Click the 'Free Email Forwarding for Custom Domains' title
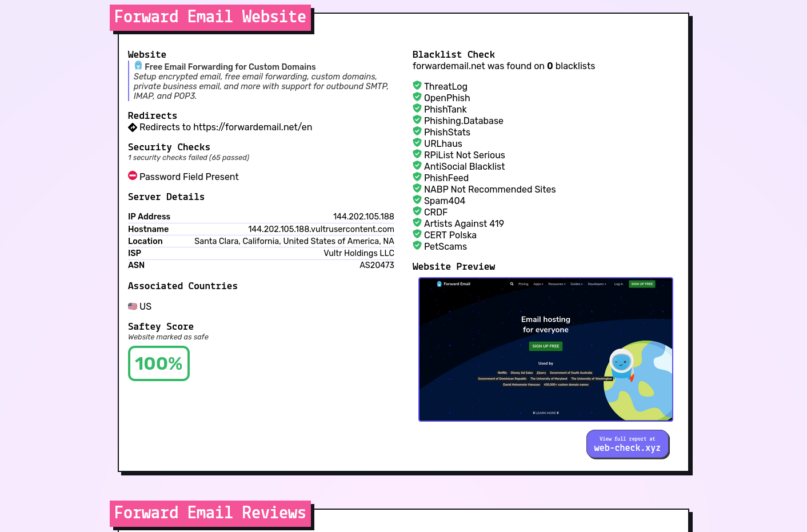This screenshot has height=532, width=807. (x=230, y=67)
